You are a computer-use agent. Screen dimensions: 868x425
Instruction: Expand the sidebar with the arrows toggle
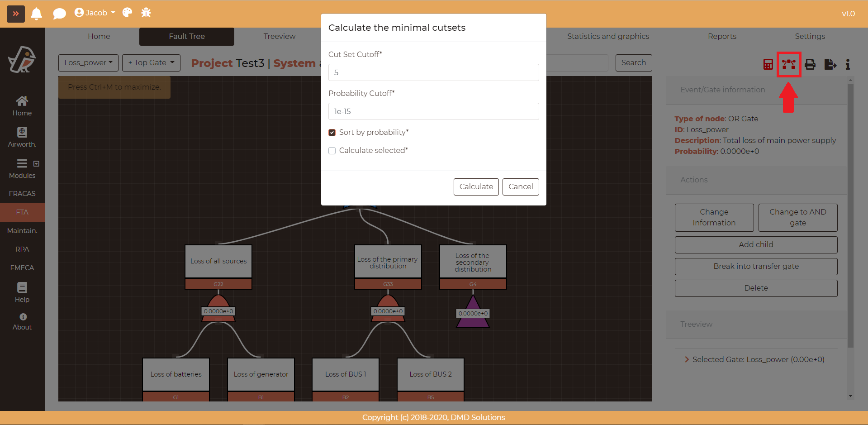click(16, 14)
